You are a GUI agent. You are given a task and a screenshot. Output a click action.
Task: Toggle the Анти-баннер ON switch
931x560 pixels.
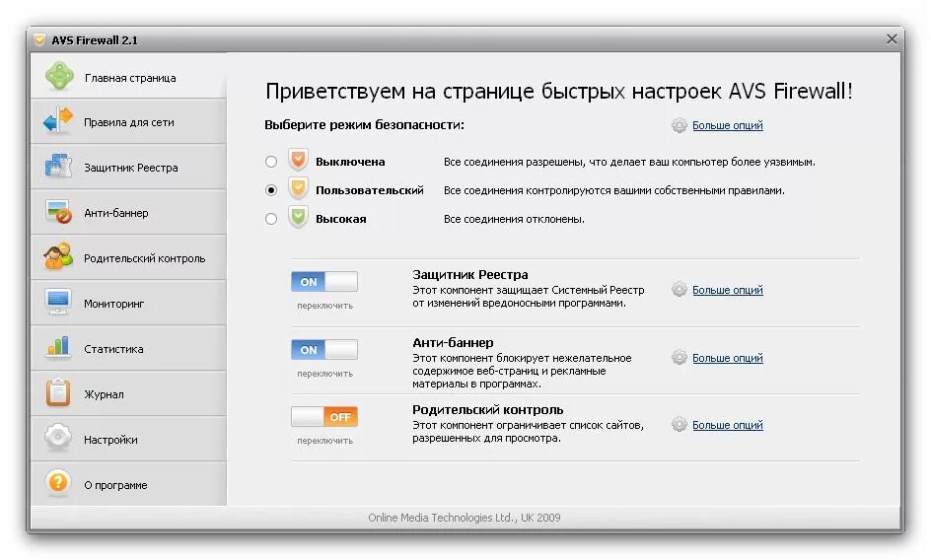324,349
